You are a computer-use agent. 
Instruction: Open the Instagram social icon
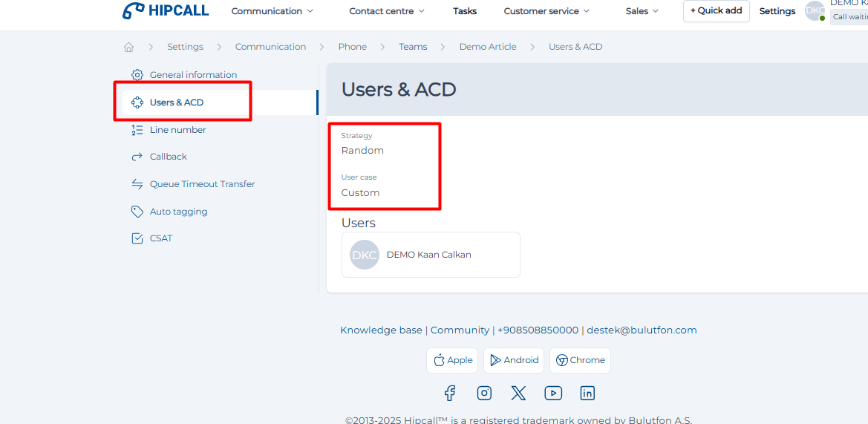click(484, 393)
